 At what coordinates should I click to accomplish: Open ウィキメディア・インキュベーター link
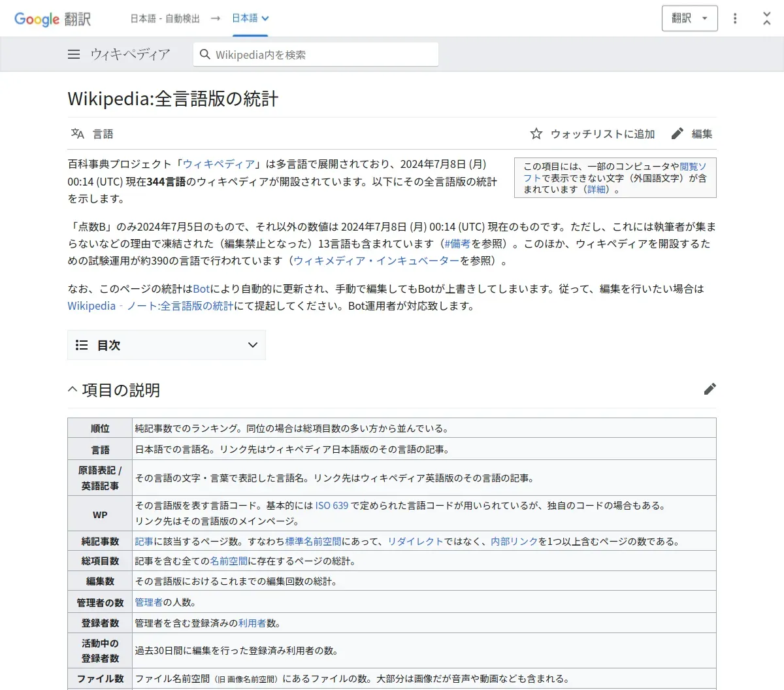click(x=376, y=261)
